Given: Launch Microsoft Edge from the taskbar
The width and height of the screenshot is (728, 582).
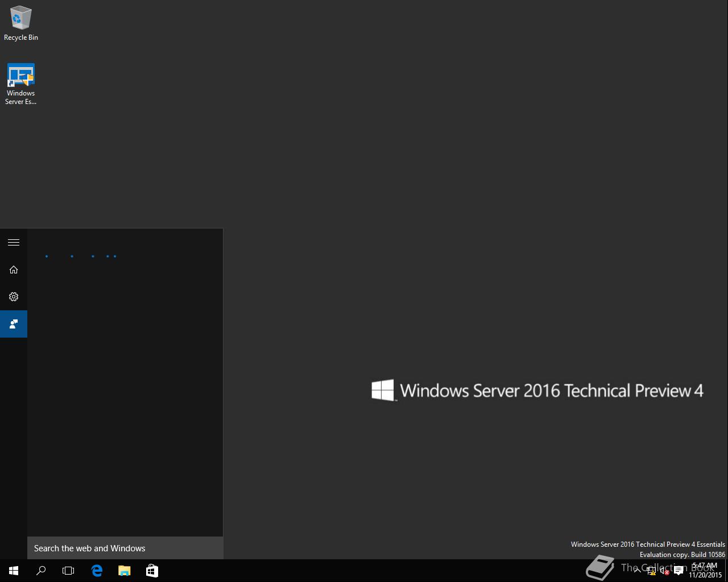Looking at the screenshot, I should pyautogui.click(x=97, y=571).
